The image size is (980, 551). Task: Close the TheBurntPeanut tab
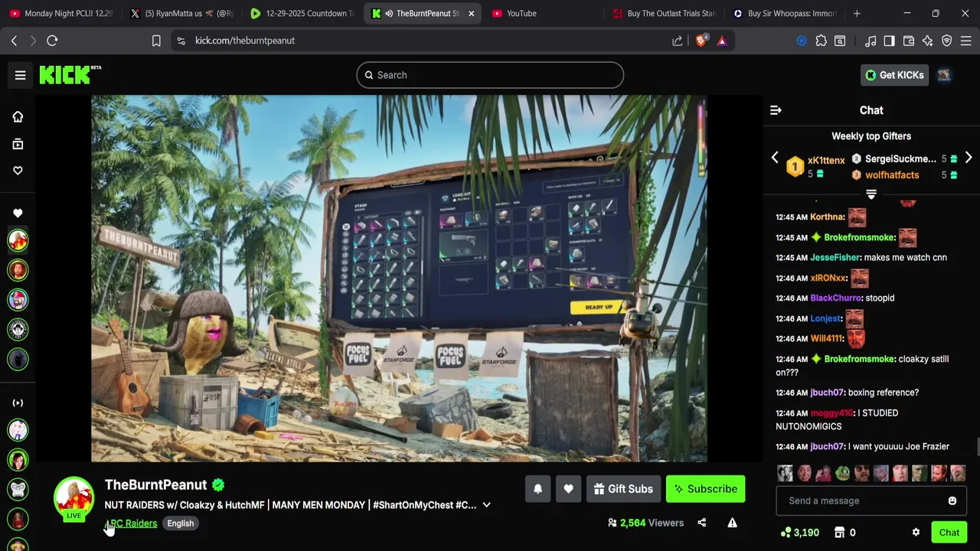pos(471,13)
